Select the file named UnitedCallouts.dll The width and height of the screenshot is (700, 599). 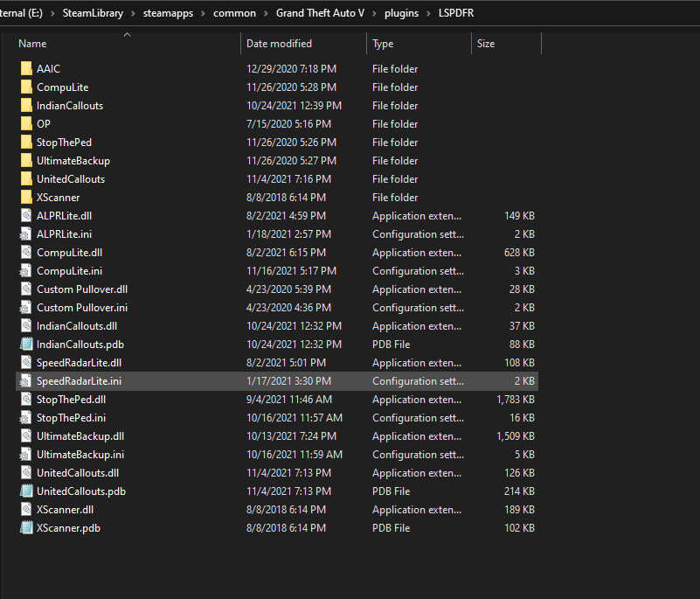(x=78, y=472)
